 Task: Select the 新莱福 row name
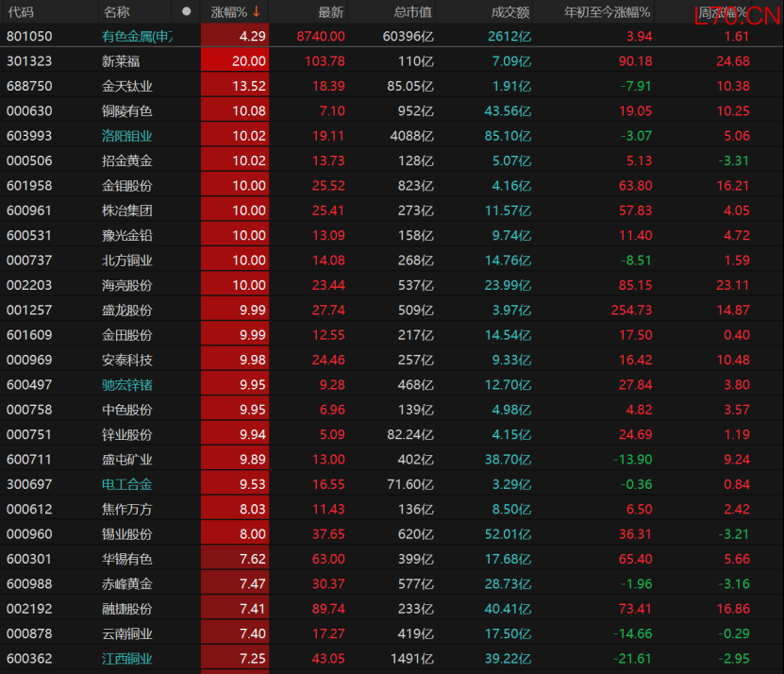121,61
